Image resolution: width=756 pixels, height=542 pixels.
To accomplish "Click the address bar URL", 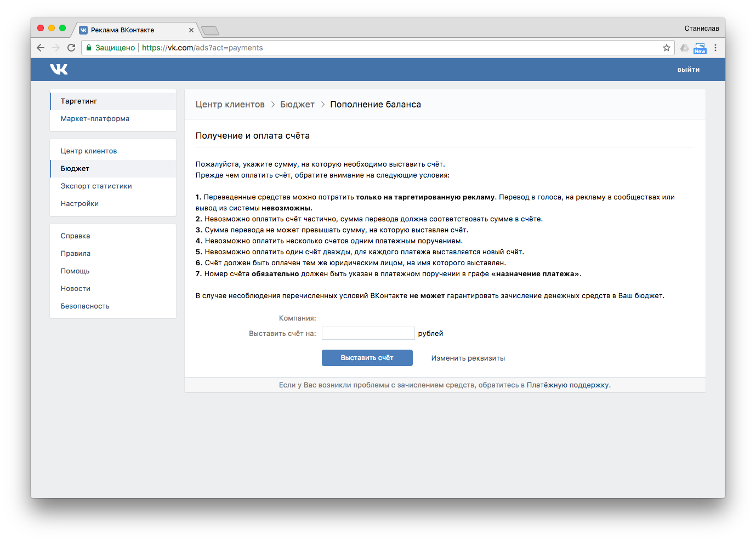I will point(202,48).
